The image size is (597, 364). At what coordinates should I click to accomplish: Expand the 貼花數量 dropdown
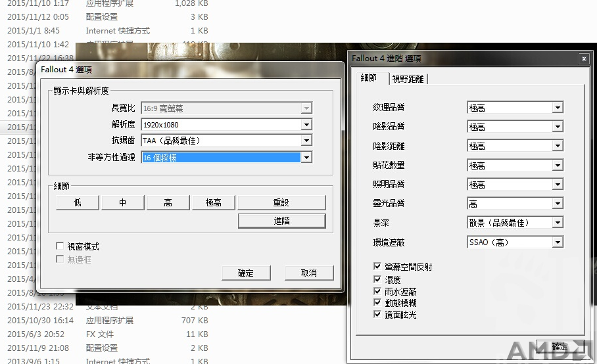(x=558, y=165)
